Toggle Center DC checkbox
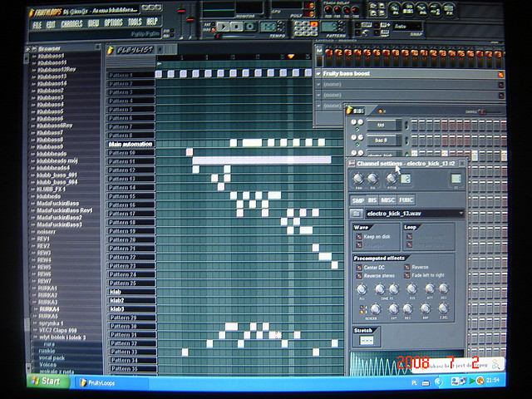This screenshot has width=532, height=399. (359, 268)
